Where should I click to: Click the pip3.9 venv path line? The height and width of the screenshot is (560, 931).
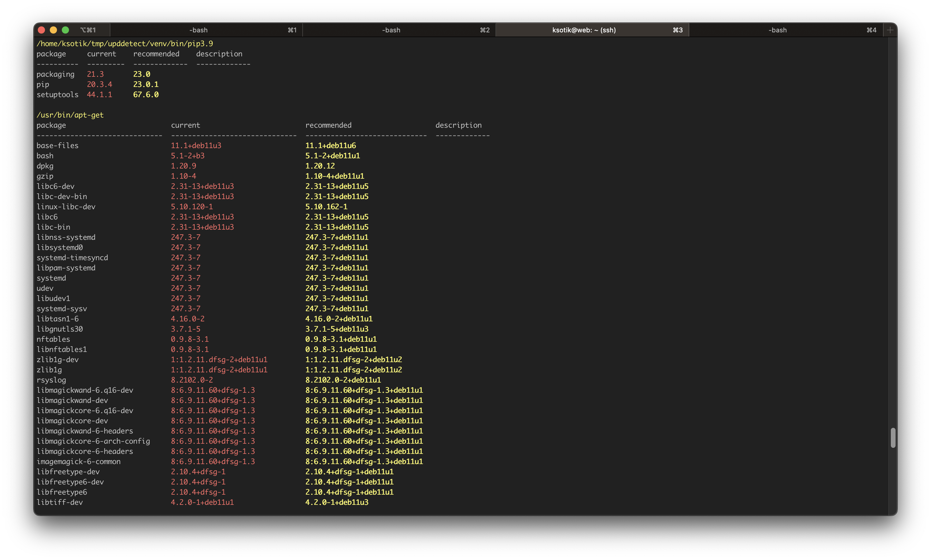pyautogui.click(x=124, y=44)
